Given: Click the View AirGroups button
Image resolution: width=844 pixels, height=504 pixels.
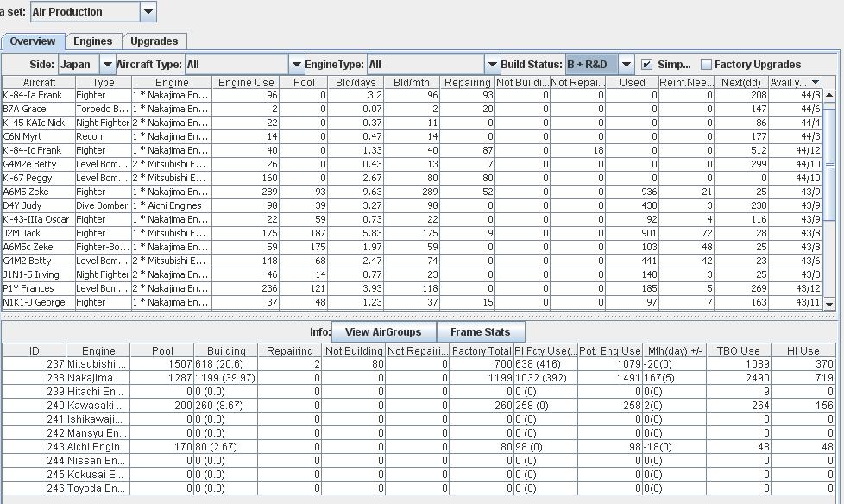Looking at the screenshot, I should tap(383, 332).
